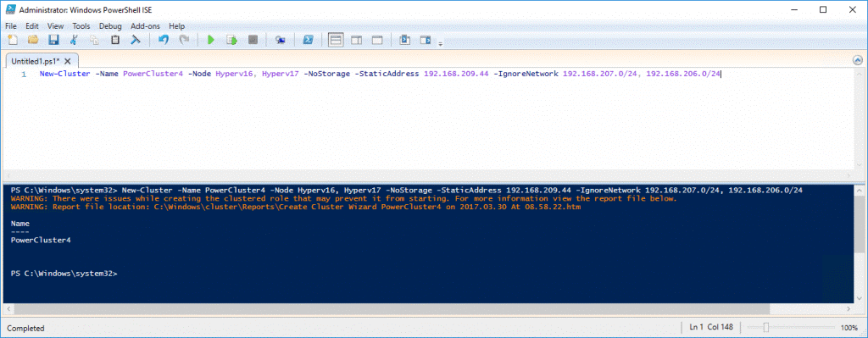Click -IgnoreNetwork parameter in script editor

point(526,74)
